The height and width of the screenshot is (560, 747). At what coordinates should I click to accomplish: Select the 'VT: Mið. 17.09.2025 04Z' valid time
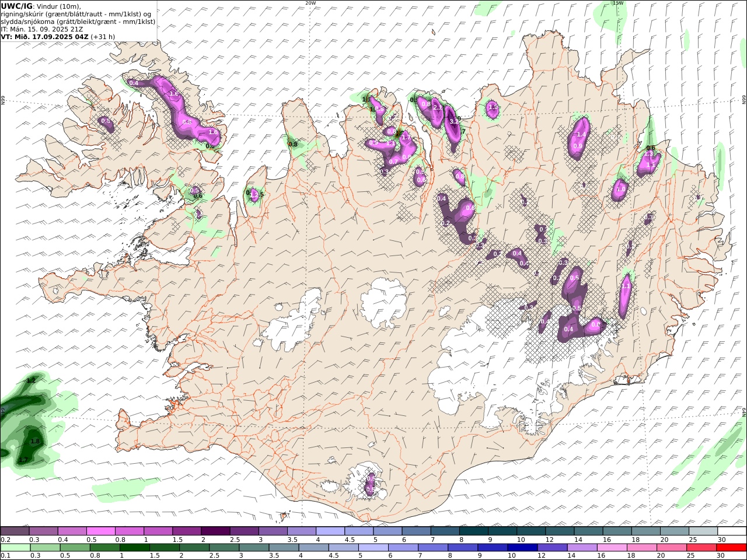[45, 37]
